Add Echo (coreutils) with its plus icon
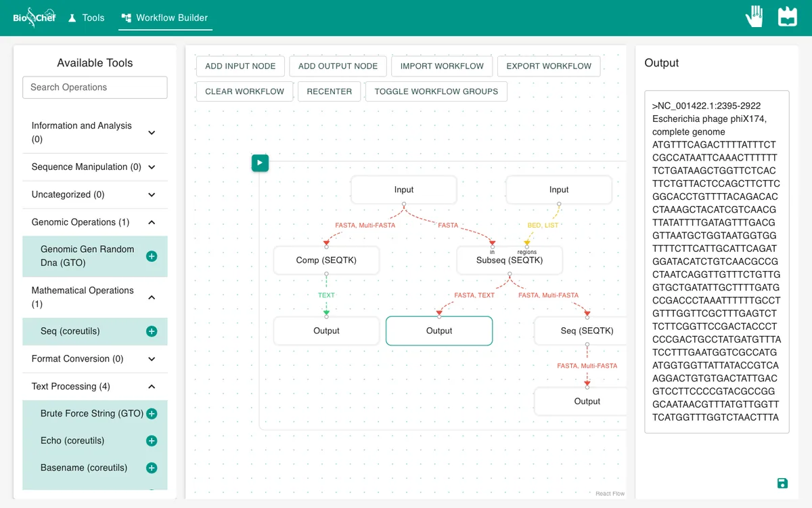Viewport: 812px width, 508px height. [x=152, y=441]
